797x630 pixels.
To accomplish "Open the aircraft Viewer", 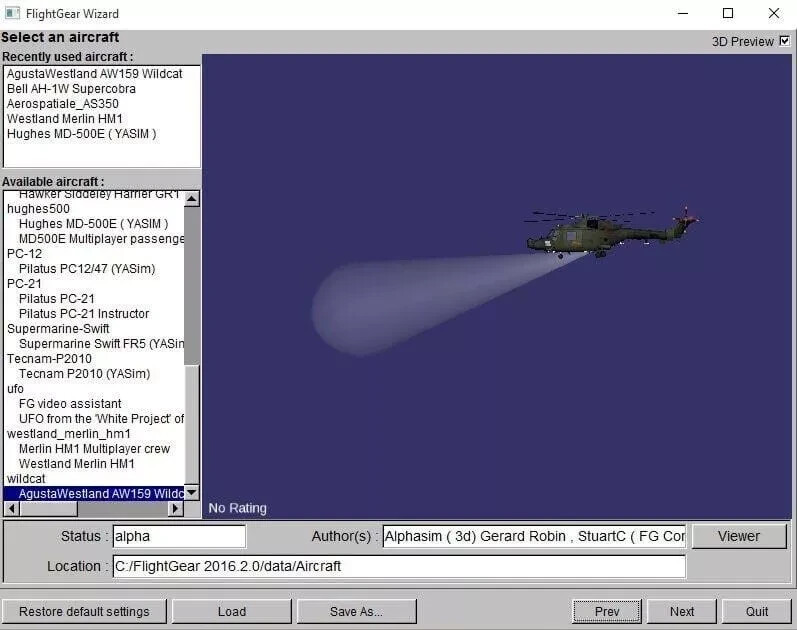I will (739, 536).
